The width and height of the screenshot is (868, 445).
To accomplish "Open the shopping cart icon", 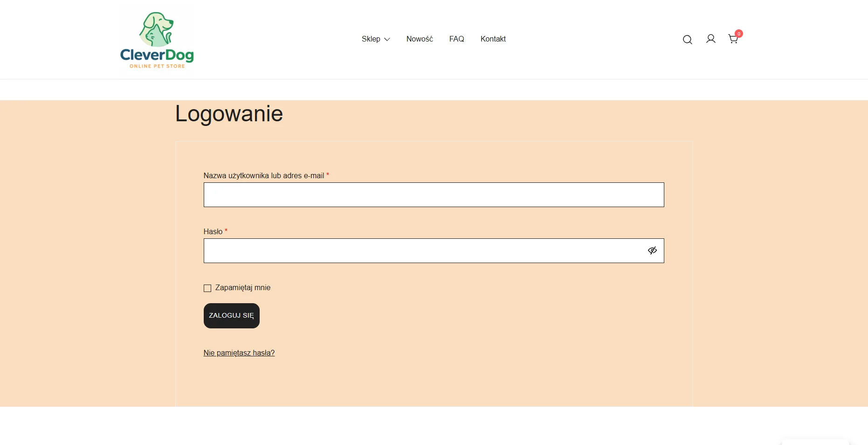I will pyautogui.click(x=734, y=38).
